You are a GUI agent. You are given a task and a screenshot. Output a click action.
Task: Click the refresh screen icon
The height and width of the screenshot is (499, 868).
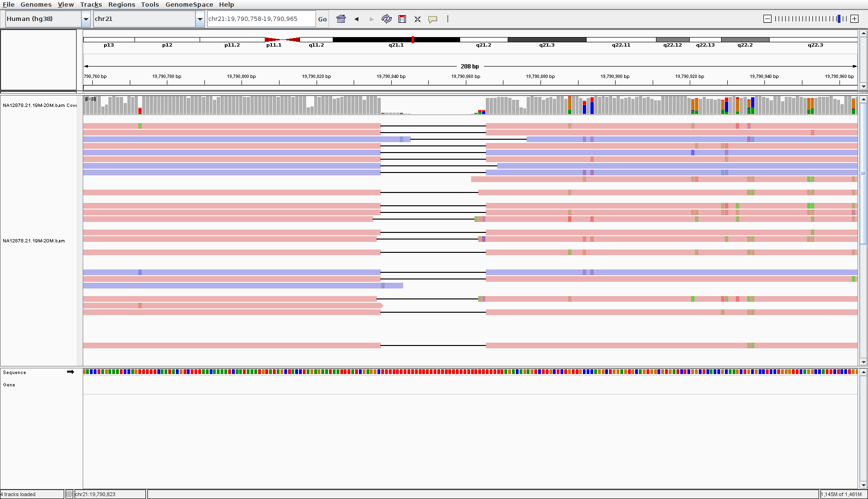[x=386, y=19]
